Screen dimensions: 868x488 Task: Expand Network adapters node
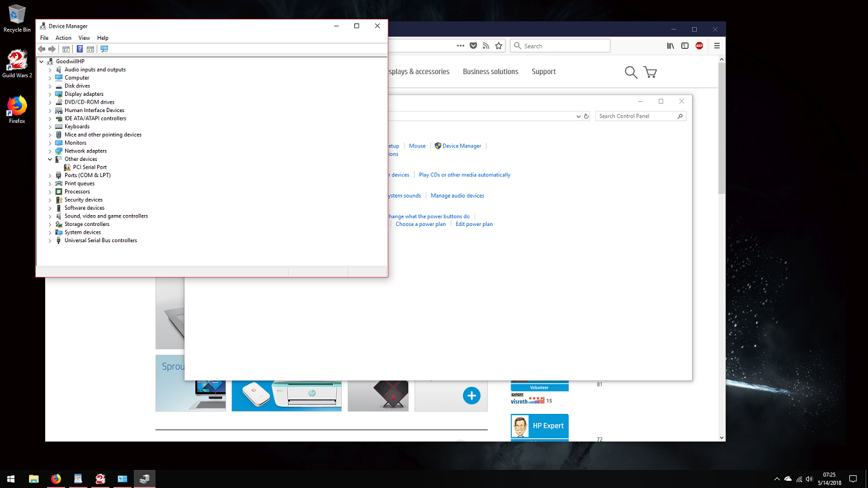(50, 151)
